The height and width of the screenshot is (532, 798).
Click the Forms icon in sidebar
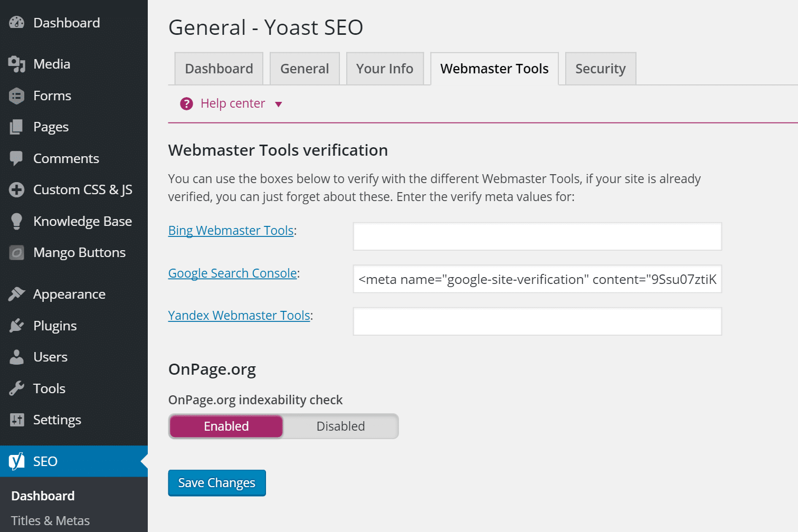pos(17,96)
